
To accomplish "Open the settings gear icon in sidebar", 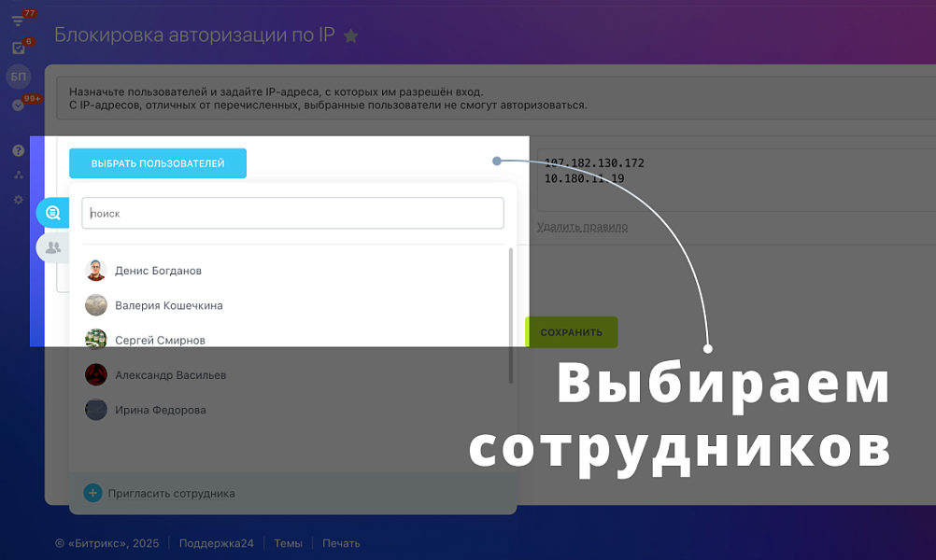I will tap(18, 200).
